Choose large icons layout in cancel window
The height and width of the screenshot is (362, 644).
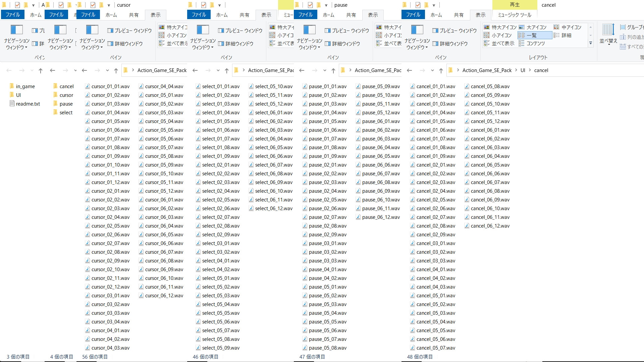[x=533, y=27]
